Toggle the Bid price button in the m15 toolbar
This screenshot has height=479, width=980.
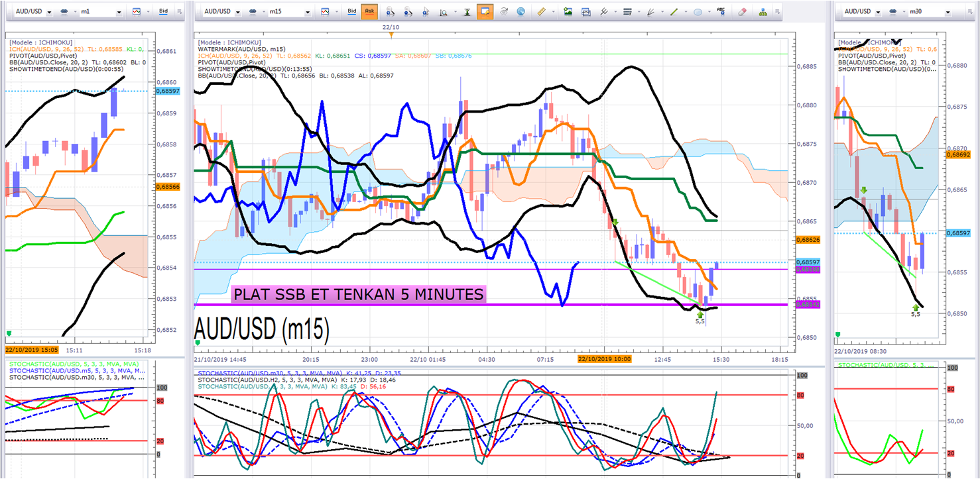click(x=352, y=12)
